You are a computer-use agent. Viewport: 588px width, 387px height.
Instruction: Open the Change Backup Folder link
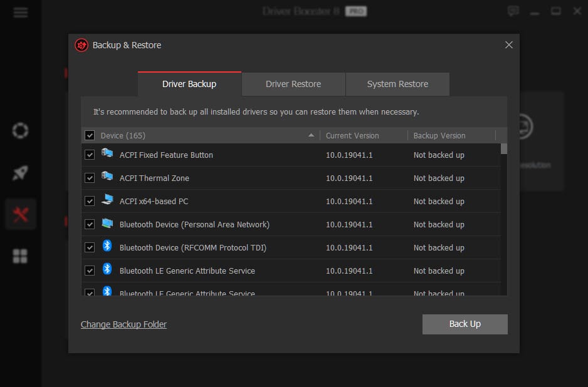(x=123, y=324)
